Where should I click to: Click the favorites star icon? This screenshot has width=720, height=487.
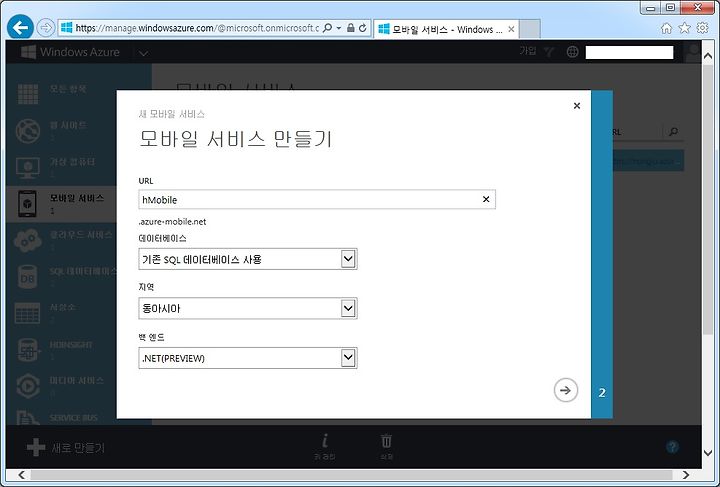coord(684,28)
